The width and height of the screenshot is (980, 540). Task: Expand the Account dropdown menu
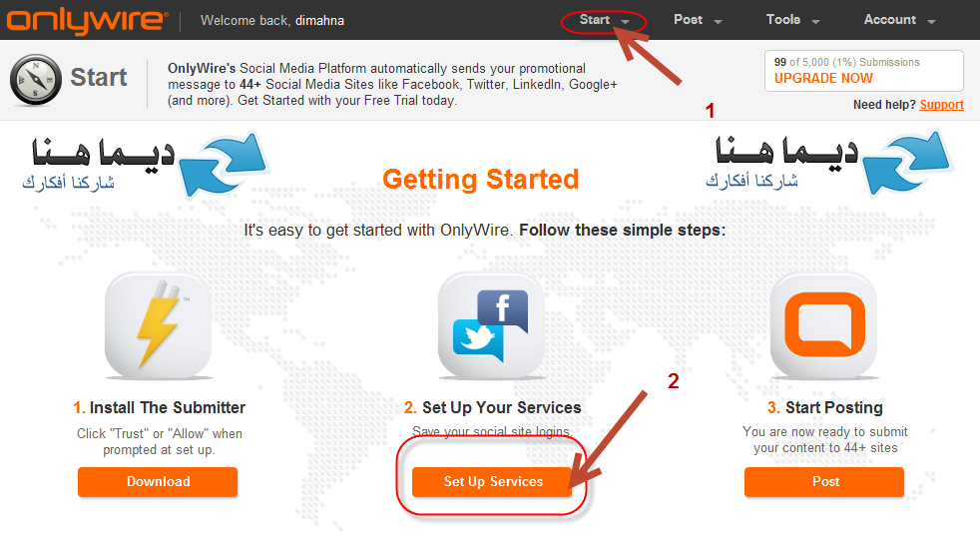(x=899, y=20)
